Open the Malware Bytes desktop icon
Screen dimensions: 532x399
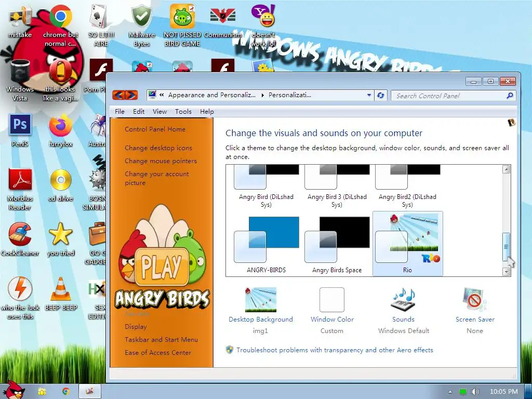tap(141, 25)
